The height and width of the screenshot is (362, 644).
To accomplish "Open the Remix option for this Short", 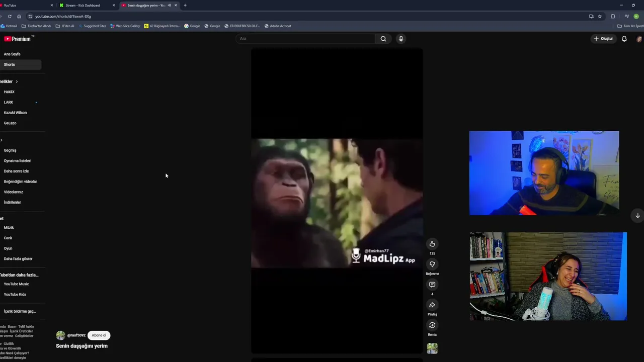I will pyautogui.click(x=432, y=325).
